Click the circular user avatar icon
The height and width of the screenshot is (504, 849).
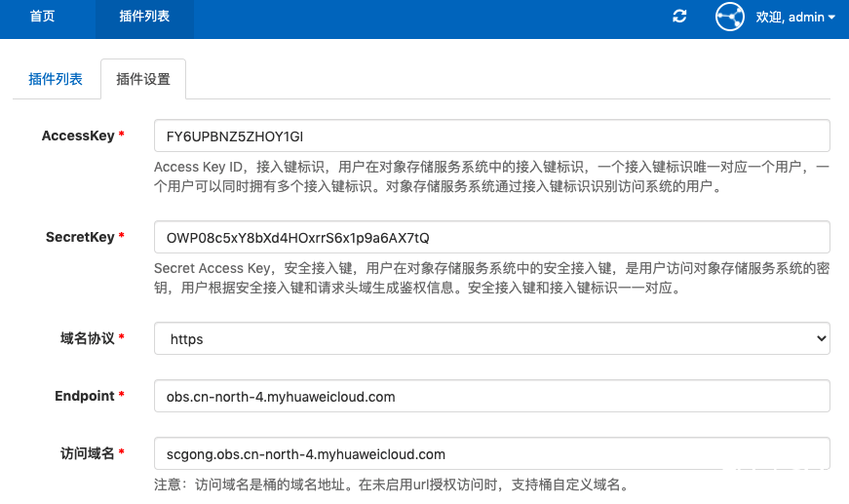(x=729, y=18)
